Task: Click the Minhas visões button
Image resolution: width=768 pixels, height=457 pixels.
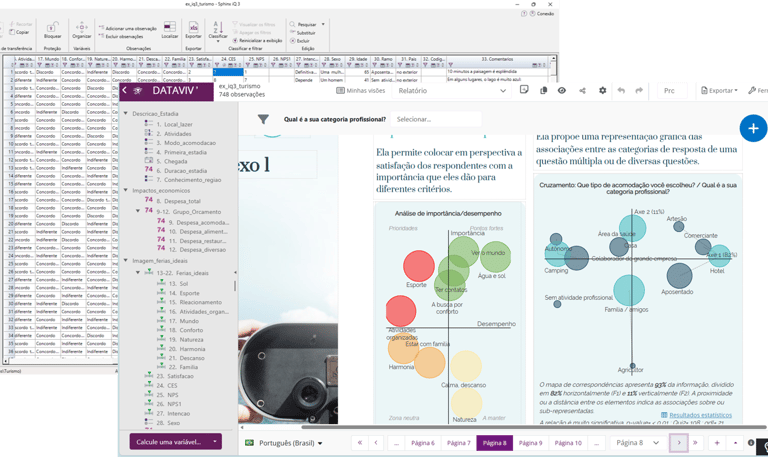Action: tap(360, 91)
